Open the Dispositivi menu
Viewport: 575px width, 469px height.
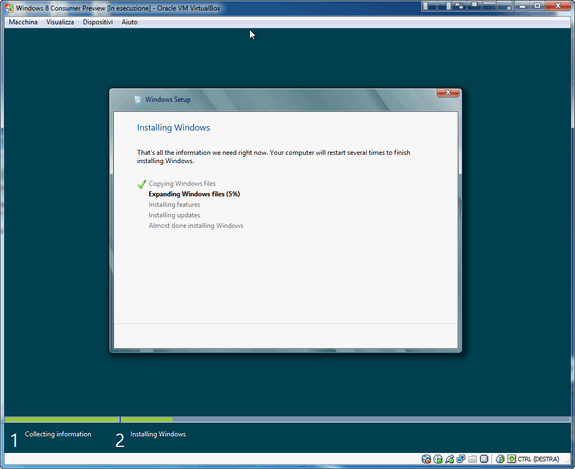(98, 22)
